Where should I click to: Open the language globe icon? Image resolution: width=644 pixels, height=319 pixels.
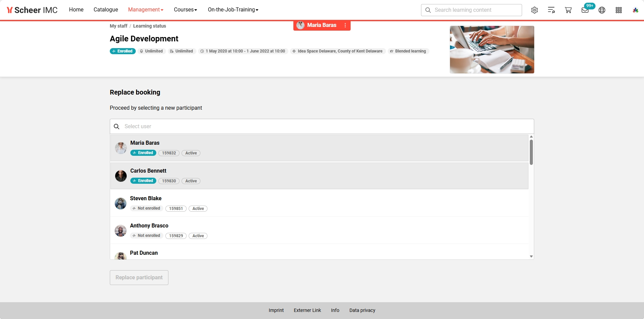coord(602,10)
